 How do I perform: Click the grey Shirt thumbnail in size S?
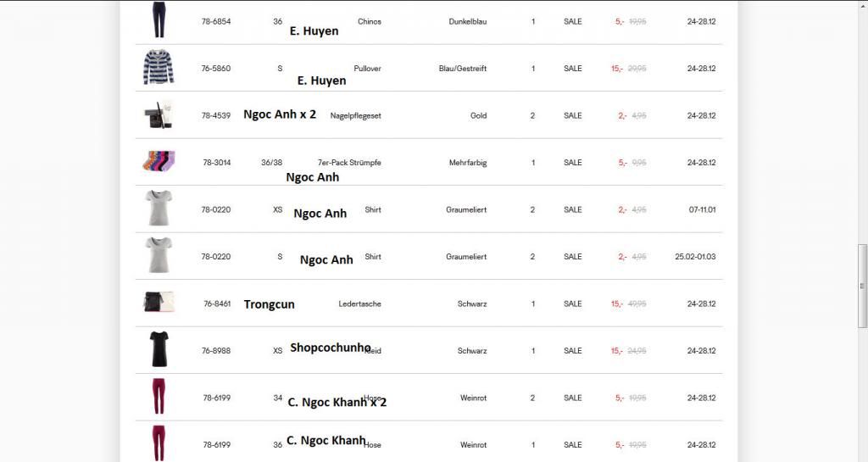pos(159,255)
